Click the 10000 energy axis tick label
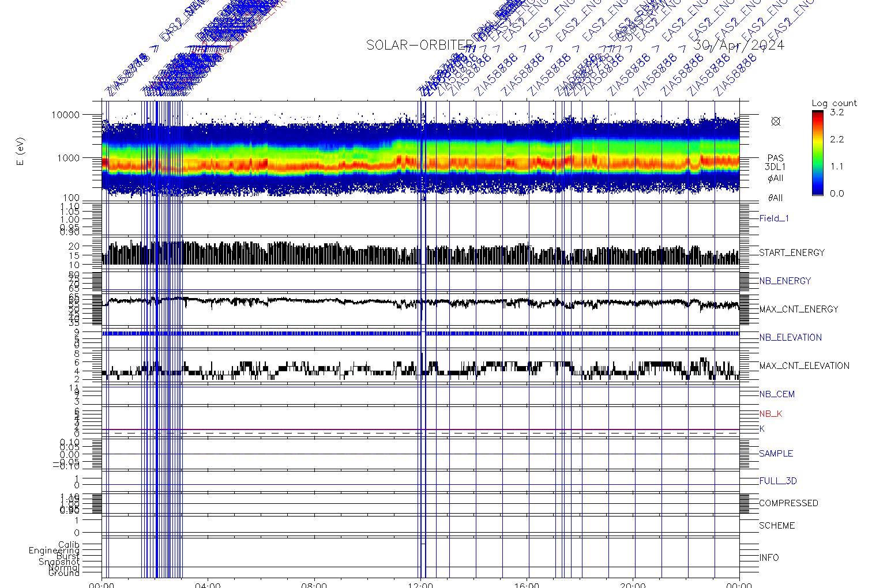Screen dimensions: 872x588 (65, 115)
